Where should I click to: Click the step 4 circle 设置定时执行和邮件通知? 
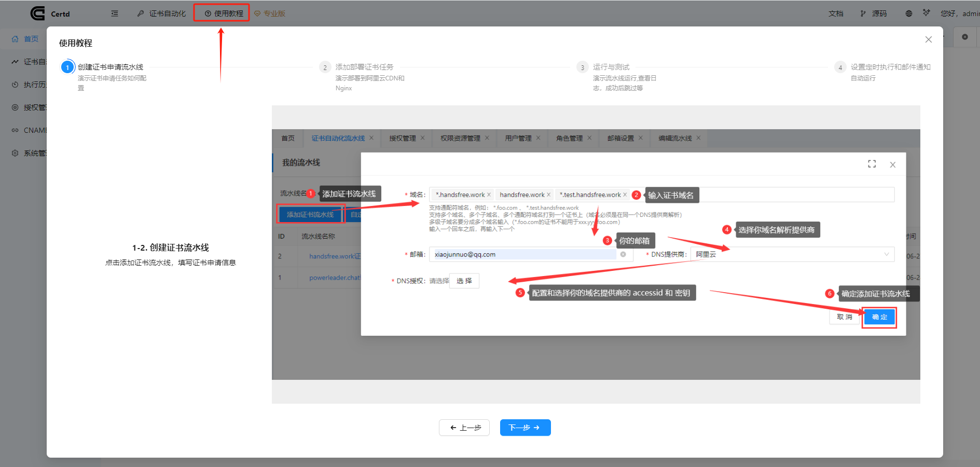[840, 67]
